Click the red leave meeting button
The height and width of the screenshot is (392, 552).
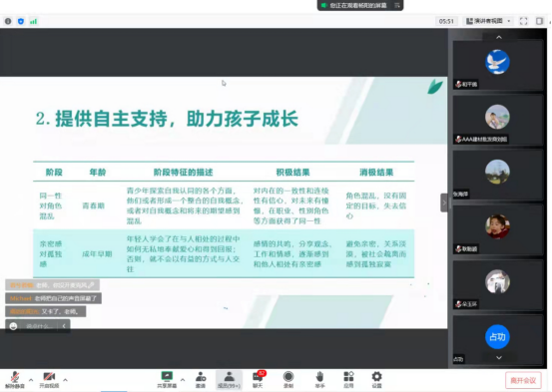tap(523, 380)
